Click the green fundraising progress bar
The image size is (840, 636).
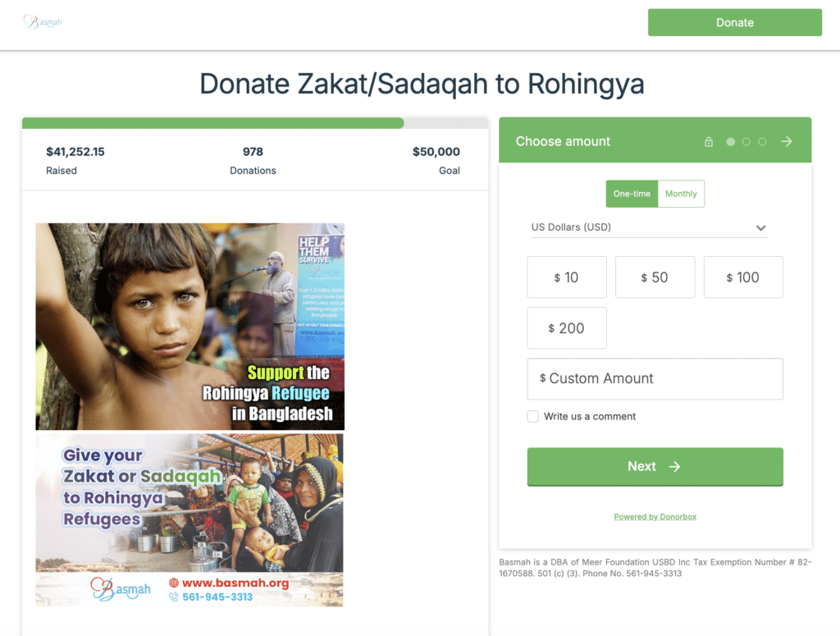212,123
